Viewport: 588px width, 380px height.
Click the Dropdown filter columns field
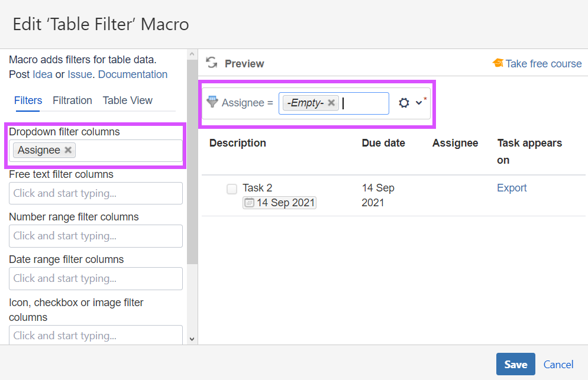(x=96, y=151)
